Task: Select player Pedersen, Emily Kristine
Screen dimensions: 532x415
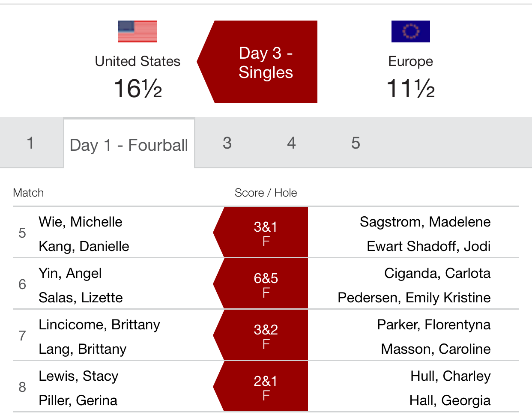Action: tap(414, 298)
